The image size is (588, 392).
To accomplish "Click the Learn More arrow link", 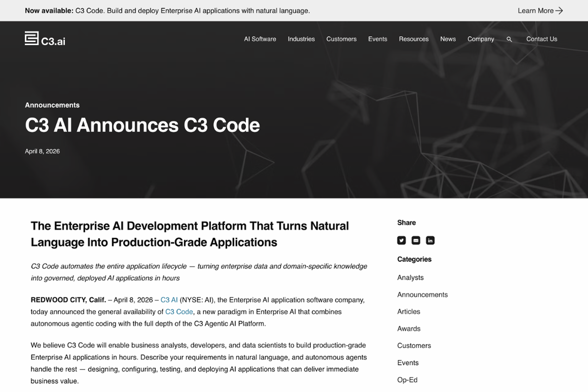I will click(540, 11).
